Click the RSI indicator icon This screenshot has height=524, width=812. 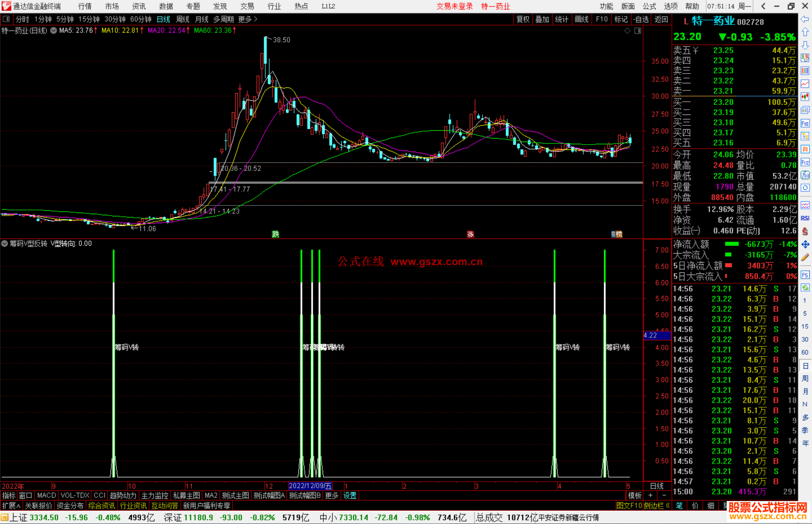(805, 218)
